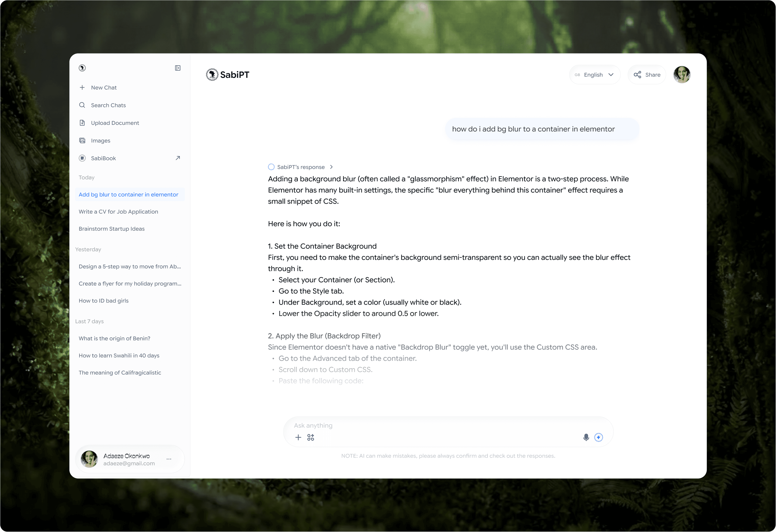This screenshot has width=776, height=532.
Task: Click the SabiPT header logo
Action: [228, 75]
